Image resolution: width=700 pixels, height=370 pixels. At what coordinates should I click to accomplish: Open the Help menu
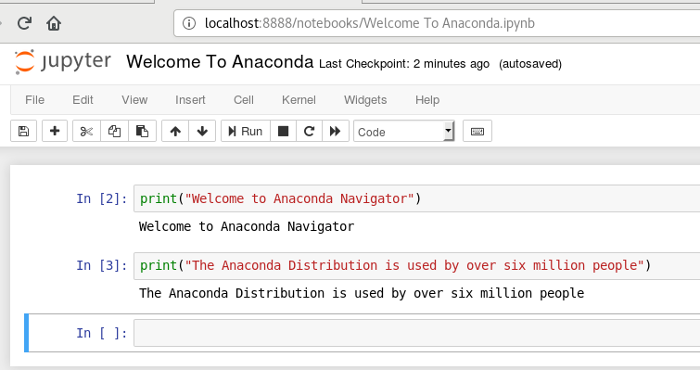click(x=427, y=100)
